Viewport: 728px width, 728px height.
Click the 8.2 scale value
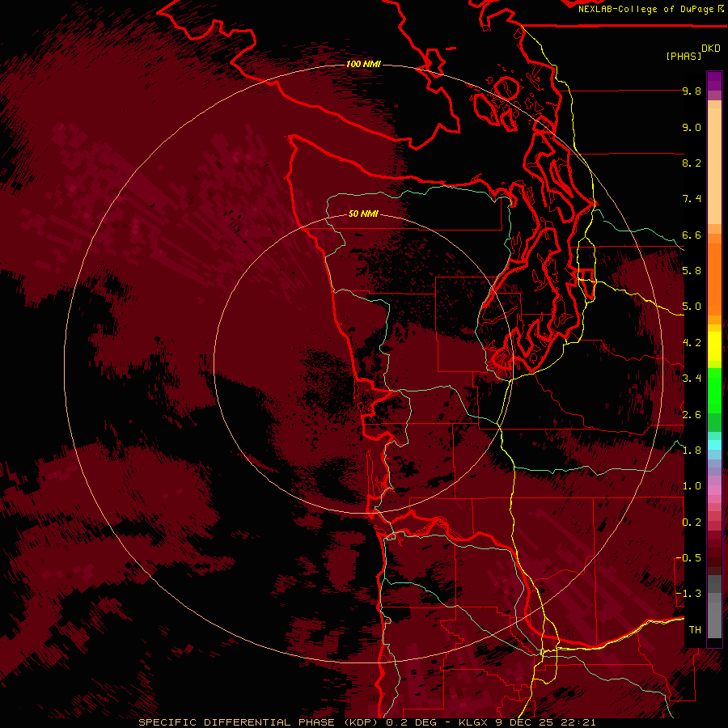tap(692, 163)
